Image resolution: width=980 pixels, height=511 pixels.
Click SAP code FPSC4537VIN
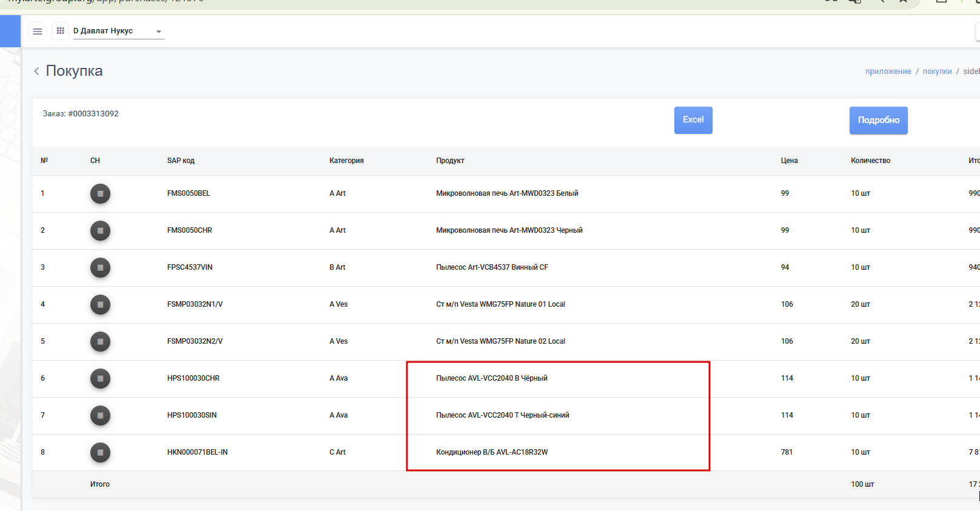coord(190,267)
